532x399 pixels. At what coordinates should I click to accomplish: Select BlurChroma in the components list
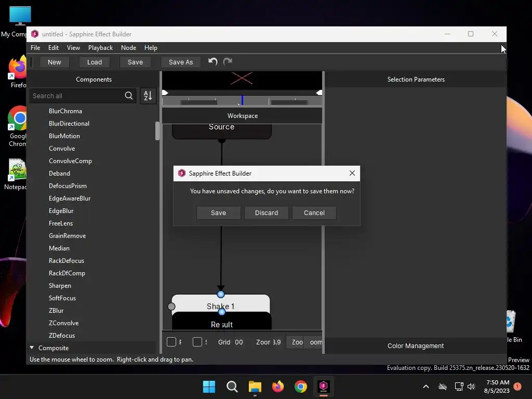(65, 111)
